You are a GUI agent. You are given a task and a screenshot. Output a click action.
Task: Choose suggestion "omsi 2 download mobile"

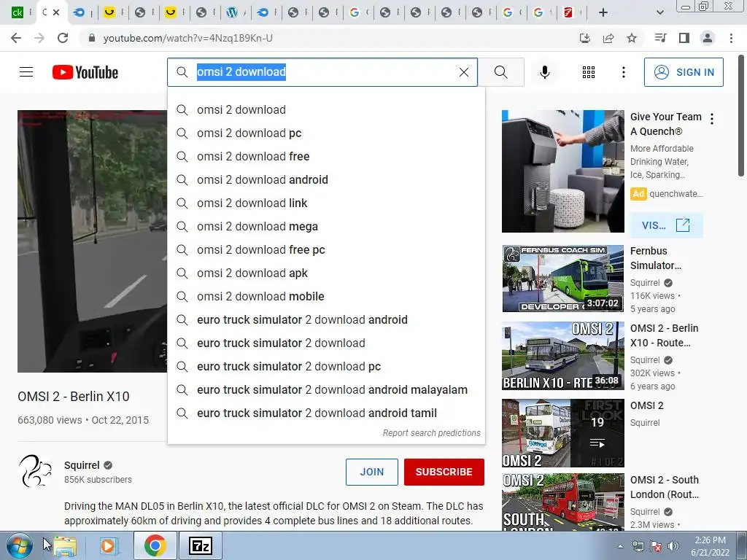[x=326, y=296]
